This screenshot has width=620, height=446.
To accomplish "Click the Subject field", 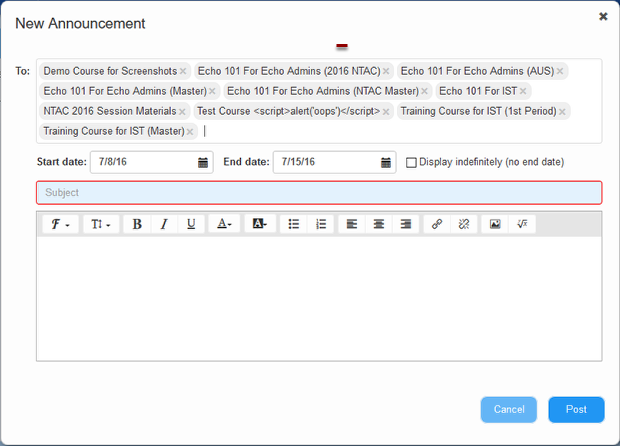I will 319,193.
